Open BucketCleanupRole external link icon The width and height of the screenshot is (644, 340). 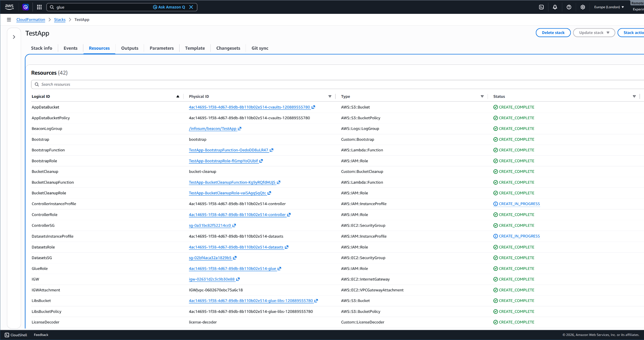269,193
